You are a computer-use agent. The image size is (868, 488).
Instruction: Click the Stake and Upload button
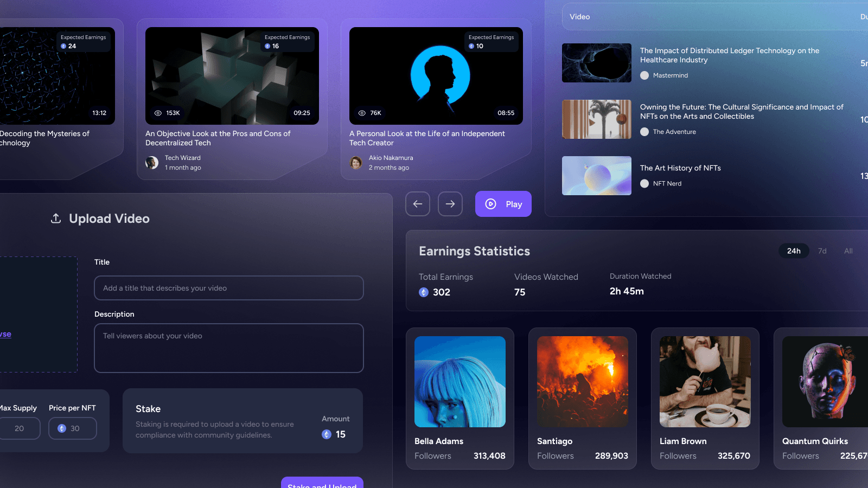322,483
